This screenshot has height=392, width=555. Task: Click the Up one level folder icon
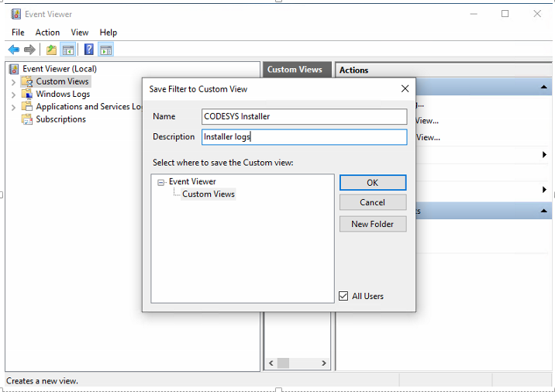point(51,50)
